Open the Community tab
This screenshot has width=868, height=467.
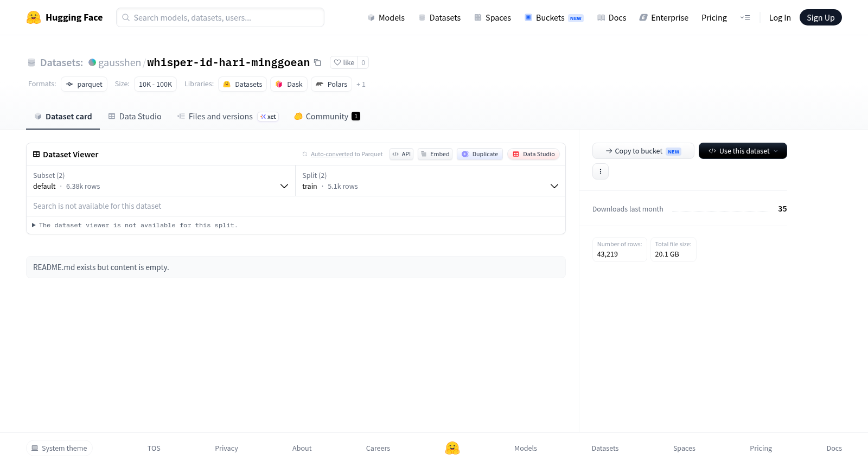click(x=327, y=117)
